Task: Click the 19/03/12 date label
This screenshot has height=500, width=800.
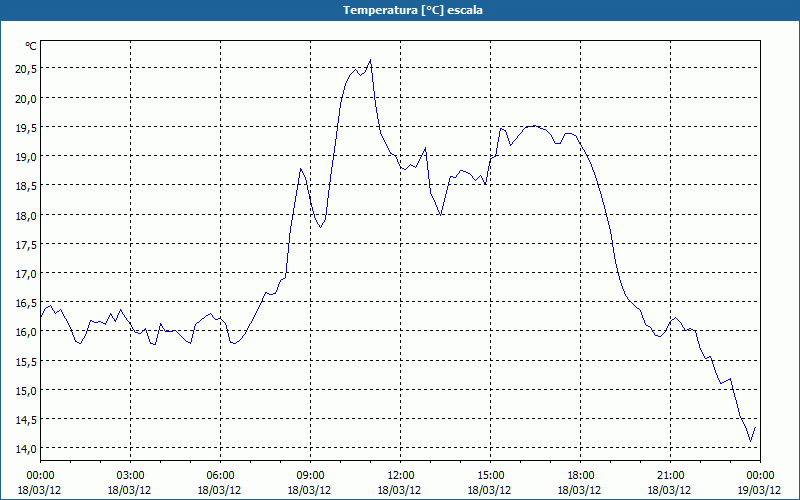Action: (760, 490)
